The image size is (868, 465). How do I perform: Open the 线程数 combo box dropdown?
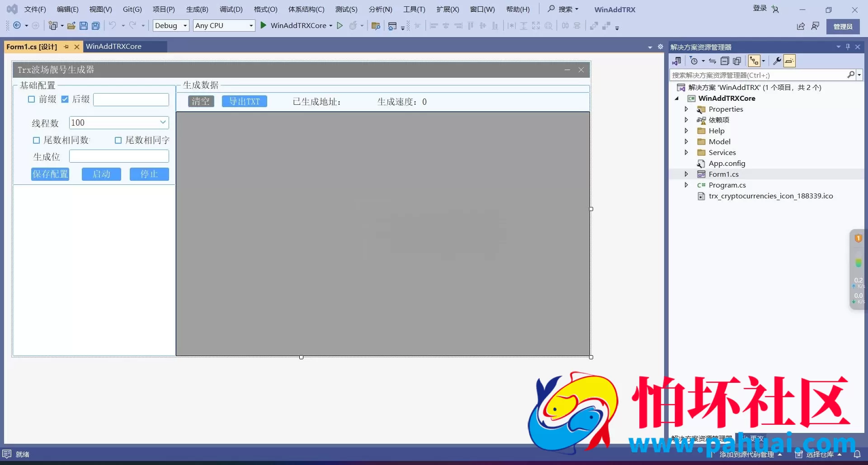point(163,122)
